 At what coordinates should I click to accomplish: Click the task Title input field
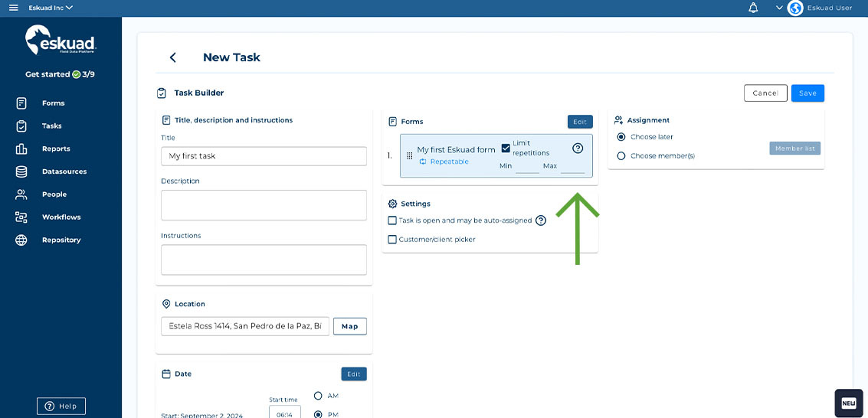[264, 156]
